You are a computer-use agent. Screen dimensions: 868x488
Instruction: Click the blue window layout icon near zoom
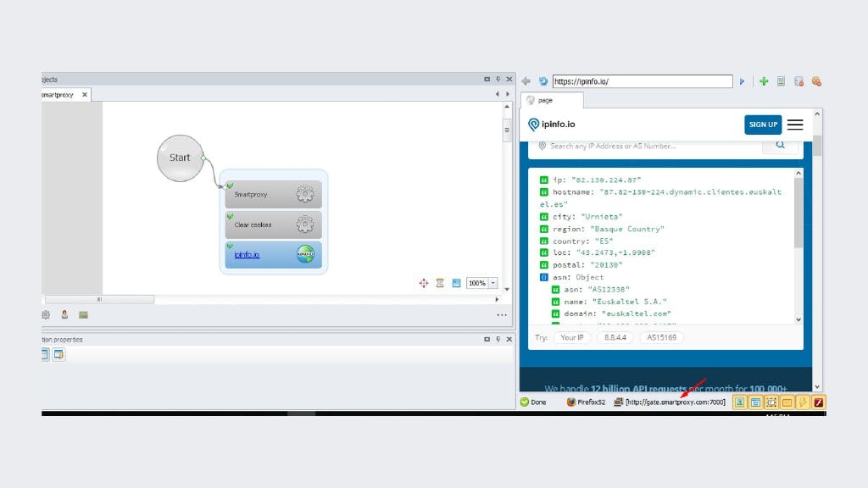coord(456,283)
